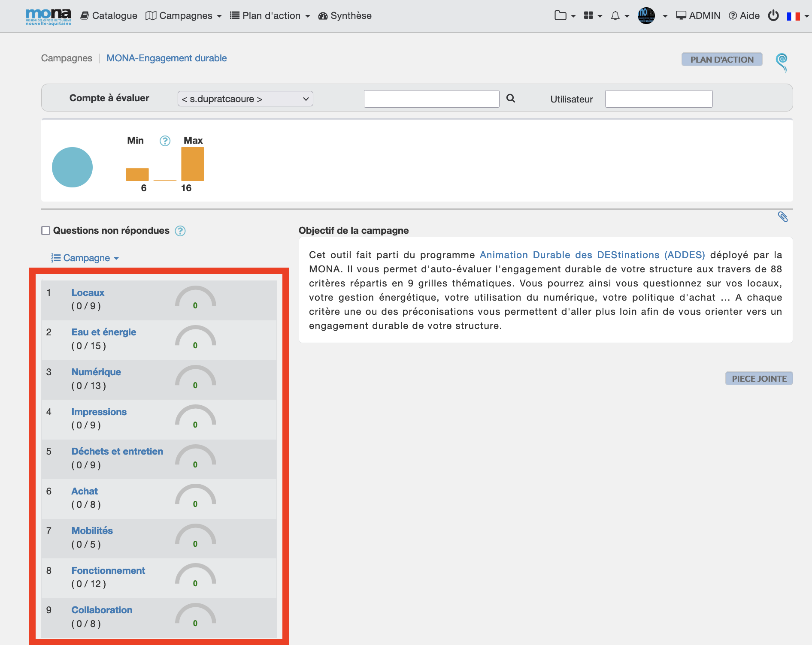Click the power logout icon

pyautogui.click(x=773, y=16)
